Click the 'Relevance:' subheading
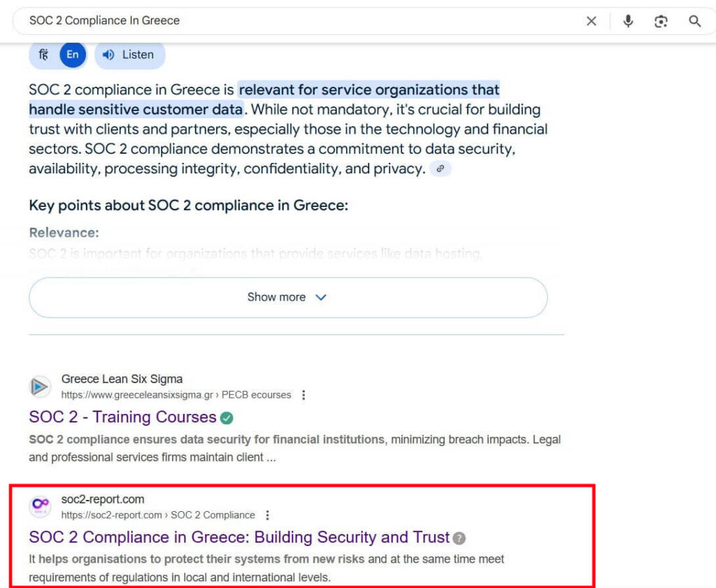The height and width of the screenshot is (588, 716). (64, 233)
